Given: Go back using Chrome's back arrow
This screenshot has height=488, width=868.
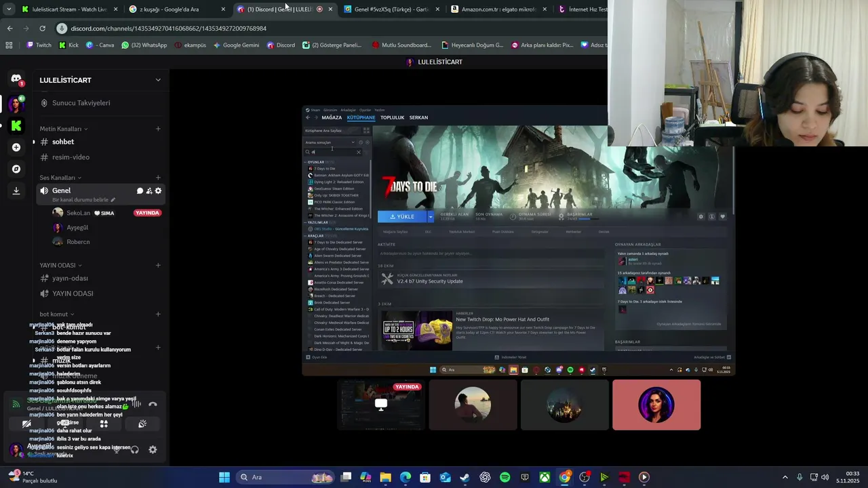Looking at the screenshot, I should 9,28.
